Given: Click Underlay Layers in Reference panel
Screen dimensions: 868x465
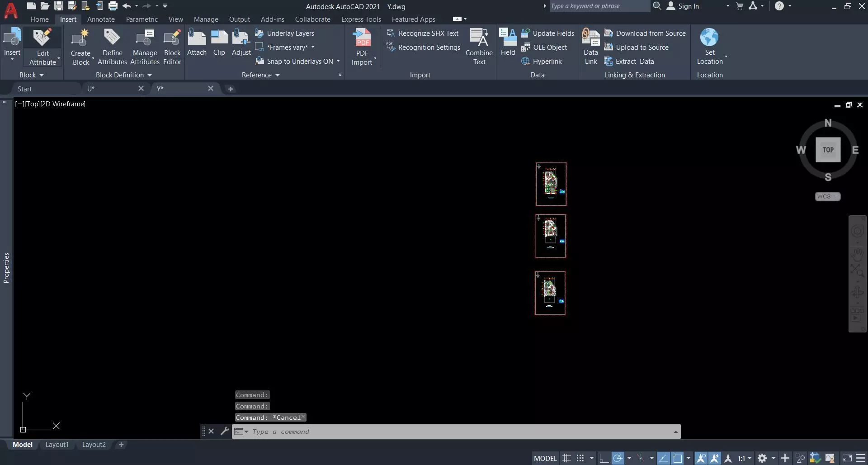Looking at the screenshot, I should (x=285, y=33).
